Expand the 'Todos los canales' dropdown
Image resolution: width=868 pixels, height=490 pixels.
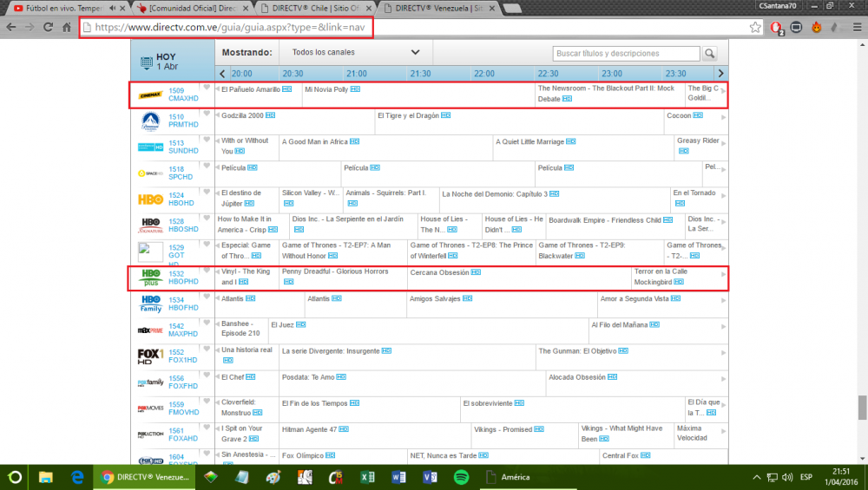pos(414,53)
